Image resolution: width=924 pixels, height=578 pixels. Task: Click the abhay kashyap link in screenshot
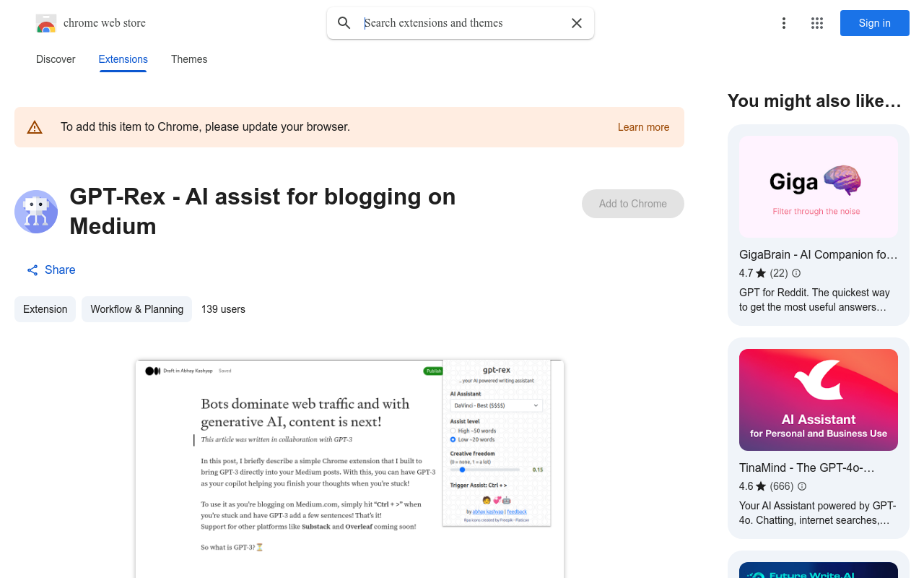tap(488, 512)
